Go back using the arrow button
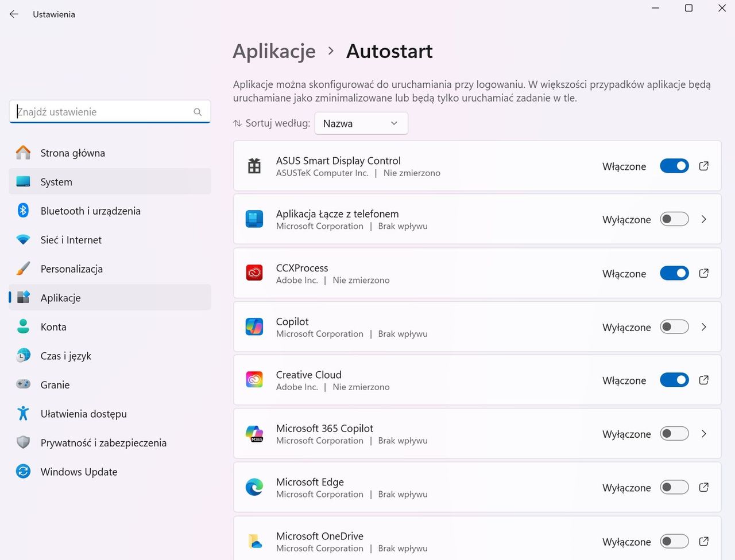The image size is (735, 560). point(14,14)
